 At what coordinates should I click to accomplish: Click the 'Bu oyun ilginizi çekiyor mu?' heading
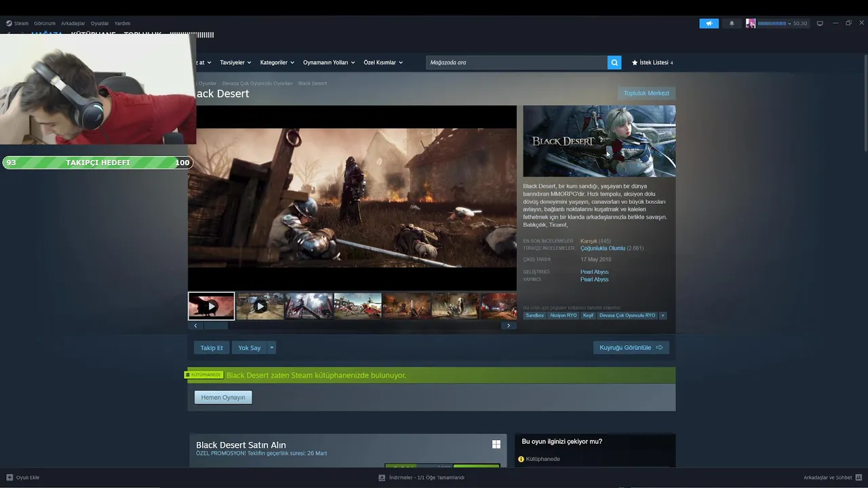tap(561, 441)
